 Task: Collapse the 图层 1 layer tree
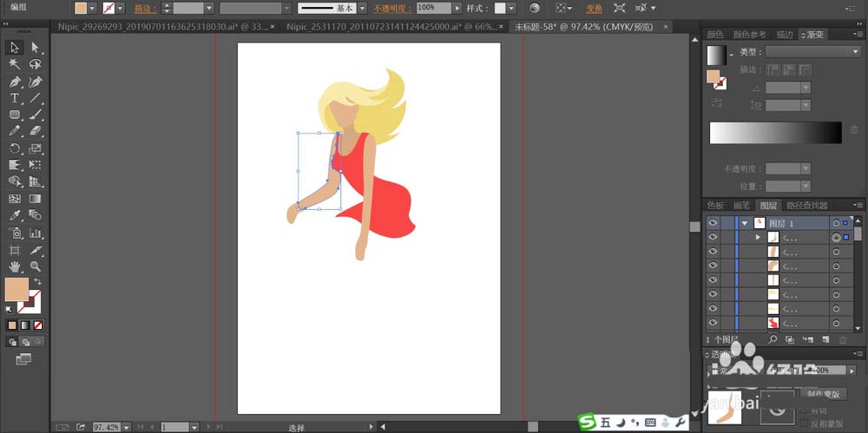point(744,223)
